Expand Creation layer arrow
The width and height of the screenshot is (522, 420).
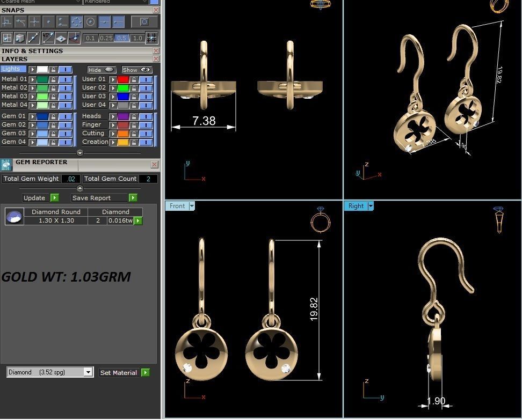tap(113, 142)
